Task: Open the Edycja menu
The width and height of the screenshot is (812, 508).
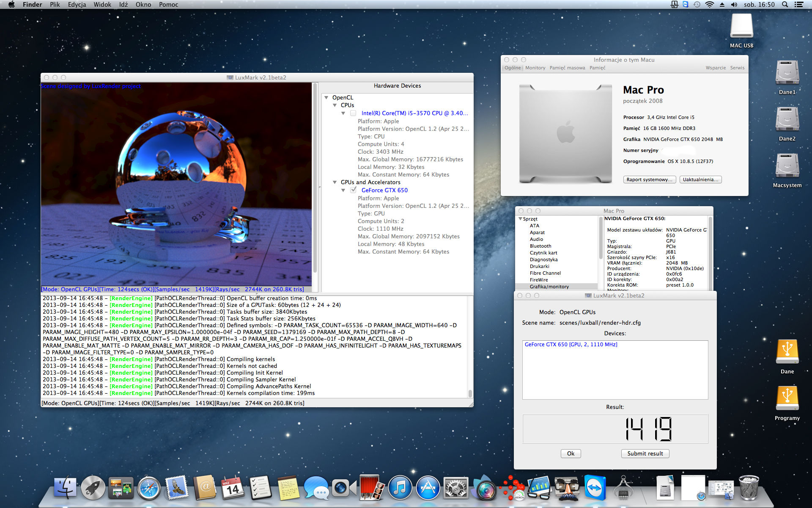Action: coord(77,5)
